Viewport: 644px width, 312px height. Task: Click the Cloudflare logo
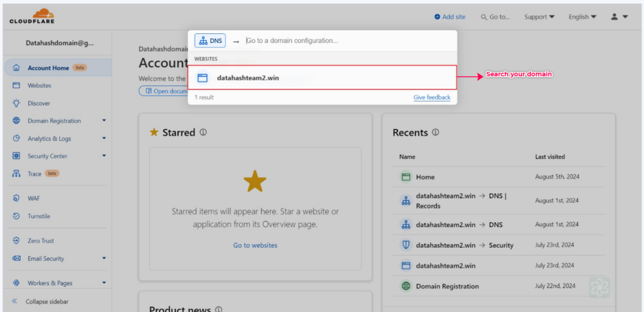coord(32,16)
